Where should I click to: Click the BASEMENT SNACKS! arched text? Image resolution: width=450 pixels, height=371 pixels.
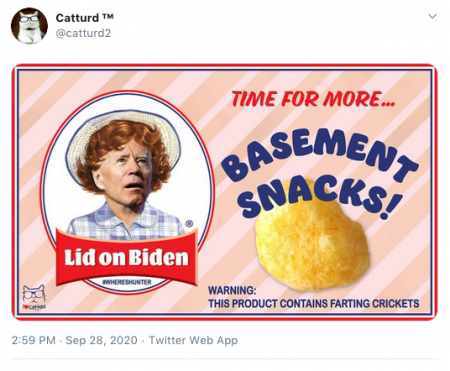pyautogui.click(x=319, y=173)
